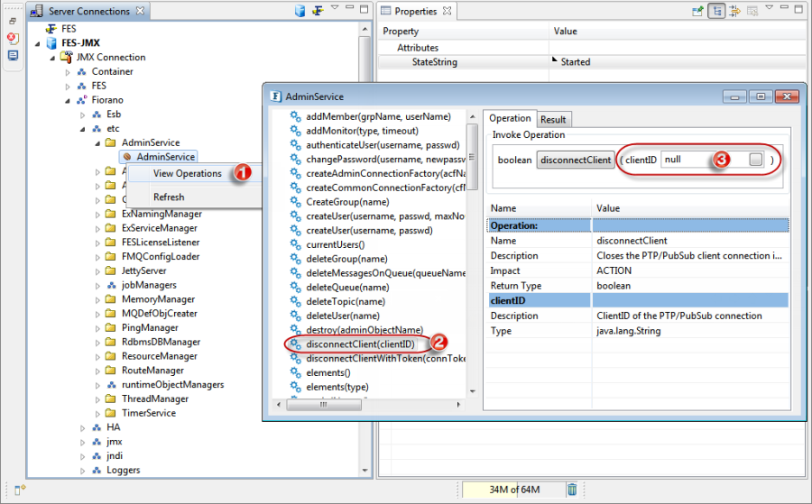The height and width of the screenshot is (504, 812).
Task: Expand the HA tree node
Action: [x=82, y=427]
